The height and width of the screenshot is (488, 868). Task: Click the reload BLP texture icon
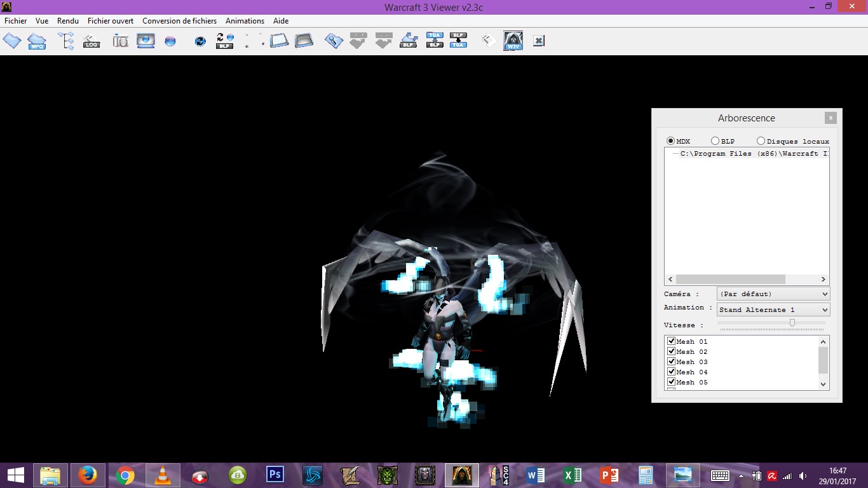(225, 41)
